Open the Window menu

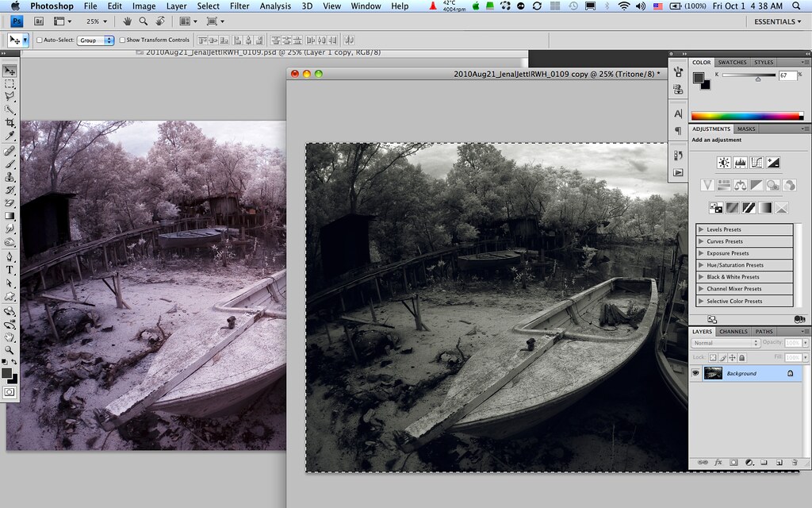pos(366,6)
